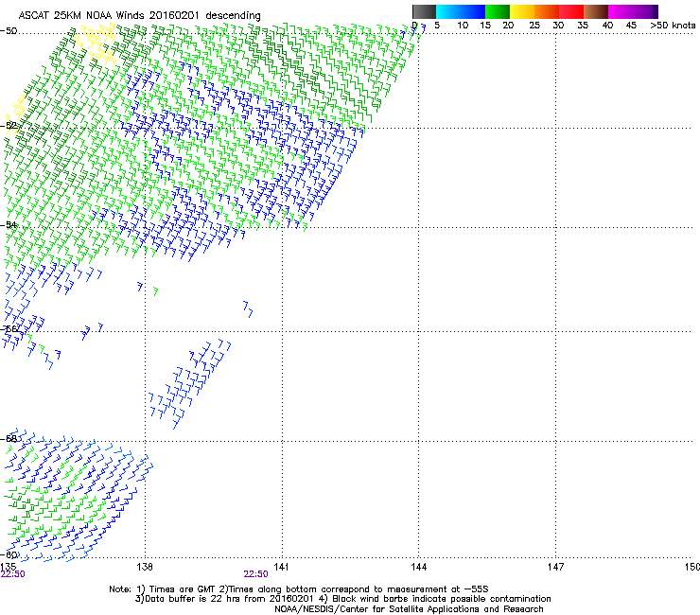Click the '>50 knots' legend label
Screen dimensions: 700x615
pyautogui.click(x=673, y=26)
